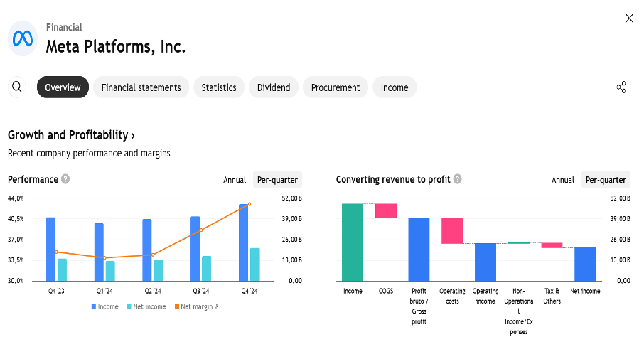The width and height of the screenshot is (644, 347).
Task: Set Performance chart to Per-quarter
Action: [277, 180]
